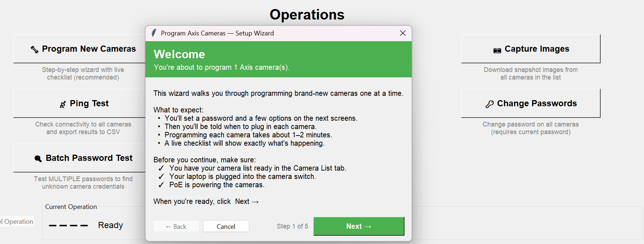Go back using the Back button

tap(176, 226)
